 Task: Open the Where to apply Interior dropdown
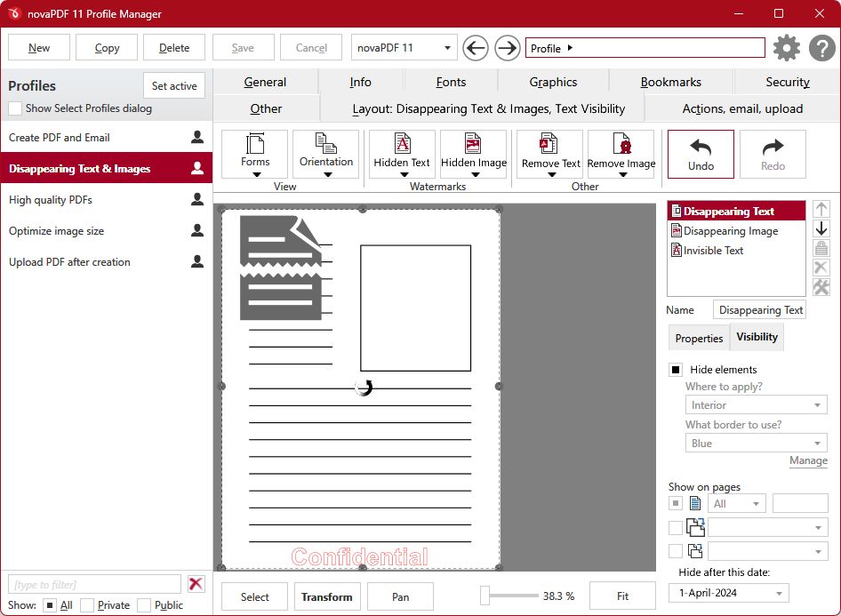756,404
